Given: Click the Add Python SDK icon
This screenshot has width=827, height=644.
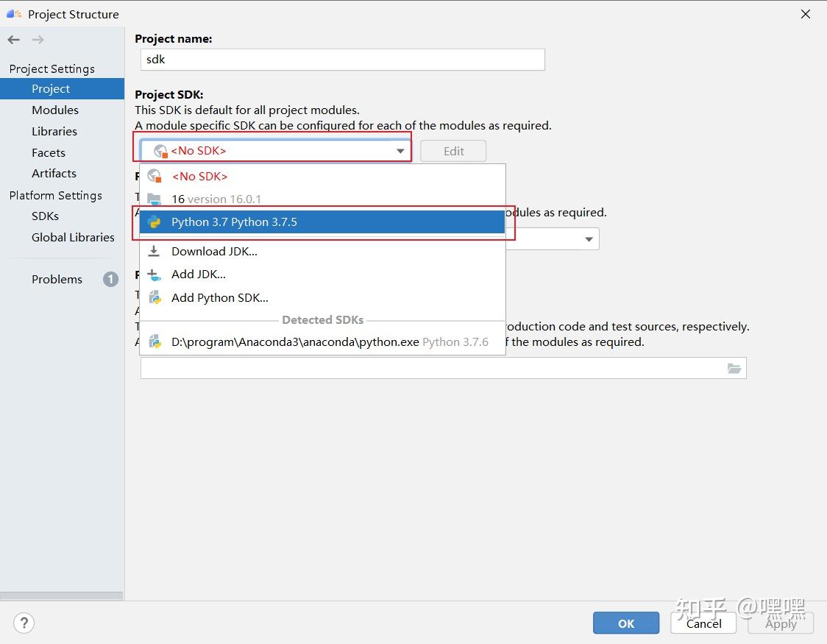Looking at the screenshot, I should pos(155,297).
